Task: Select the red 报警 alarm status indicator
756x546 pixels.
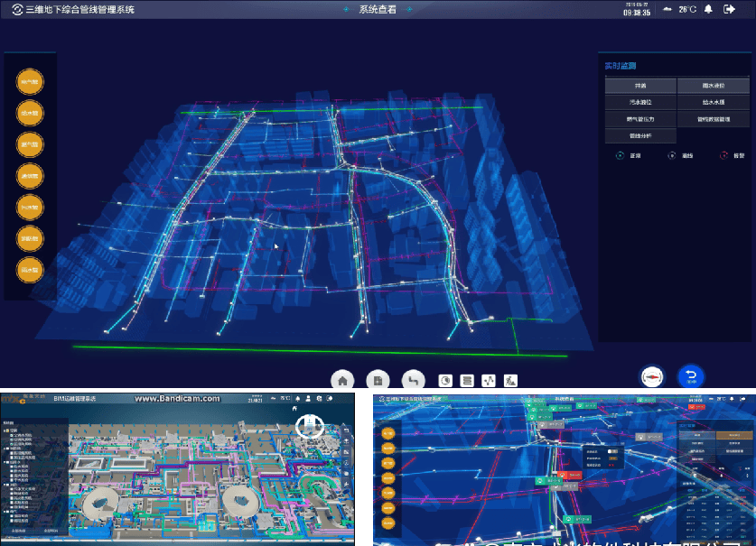Action: tap(723, 155)
